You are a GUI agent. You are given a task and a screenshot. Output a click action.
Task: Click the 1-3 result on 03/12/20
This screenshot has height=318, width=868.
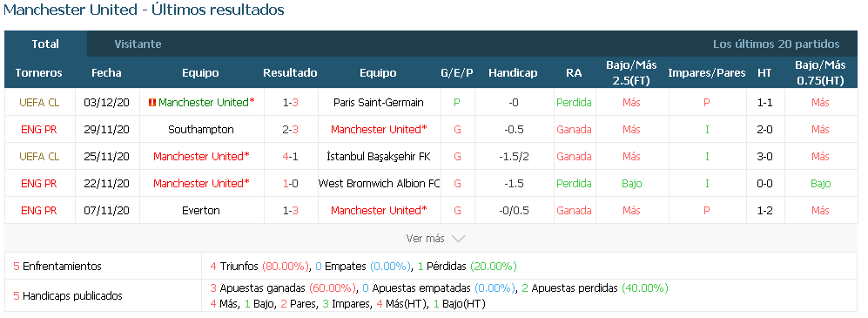tap(290, 103)
